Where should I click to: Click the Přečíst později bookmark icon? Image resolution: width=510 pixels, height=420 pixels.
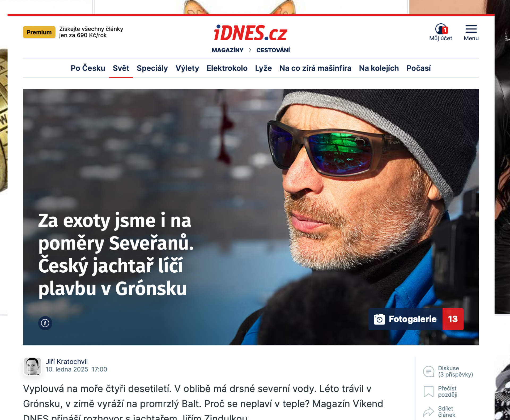(x=428, y=392)
